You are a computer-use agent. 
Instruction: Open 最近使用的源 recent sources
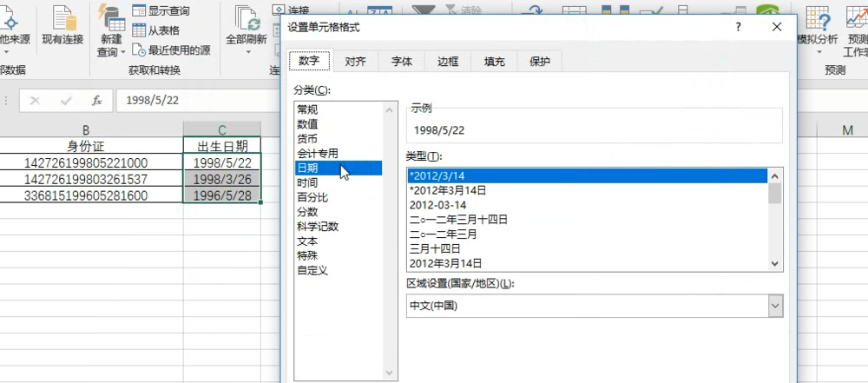(x=171, y=50)
